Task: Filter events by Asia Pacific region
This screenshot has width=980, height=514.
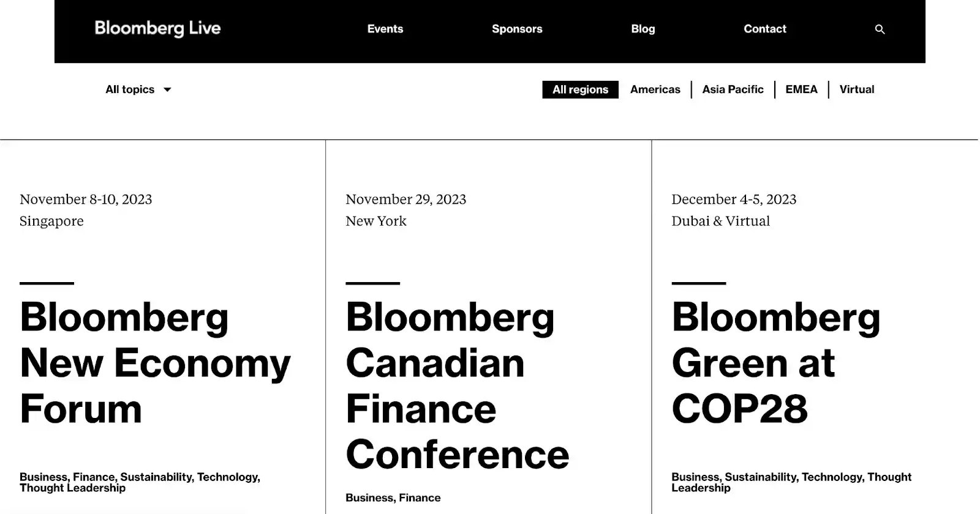Action: coord(733,89)
